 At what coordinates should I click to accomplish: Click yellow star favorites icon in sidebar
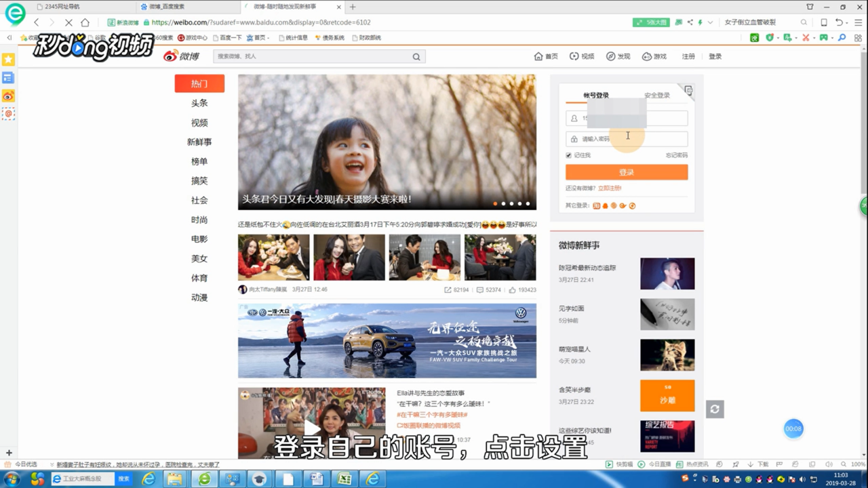point(8,60)
